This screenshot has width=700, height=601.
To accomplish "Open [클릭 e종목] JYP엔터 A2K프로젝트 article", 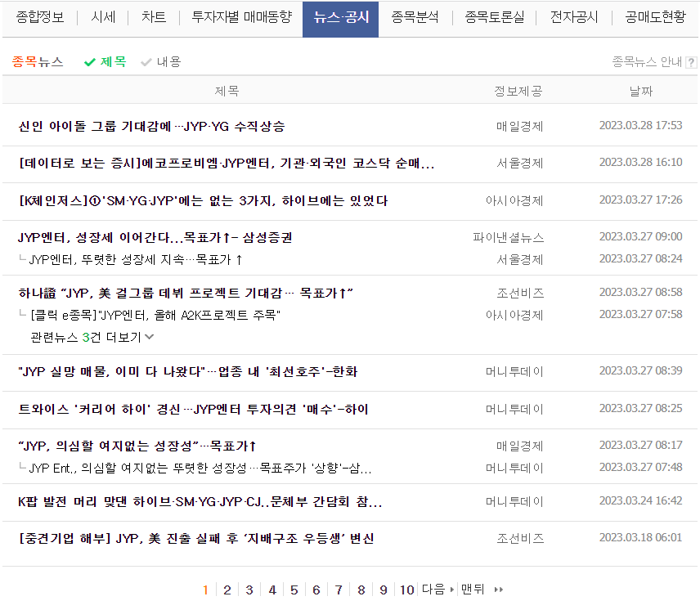I will click(155, 316).
